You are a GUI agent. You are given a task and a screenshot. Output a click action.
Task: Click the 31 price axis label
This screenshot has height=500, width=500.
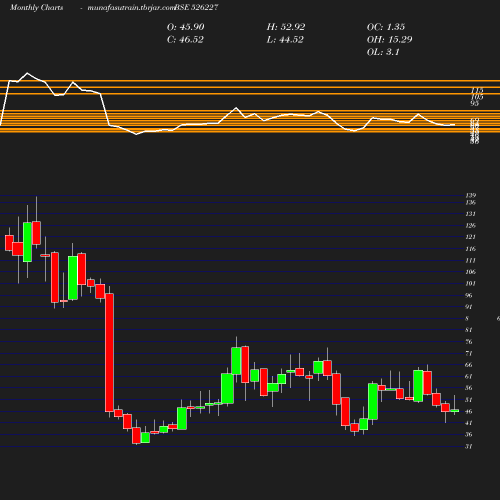click(x=469, y=446)
